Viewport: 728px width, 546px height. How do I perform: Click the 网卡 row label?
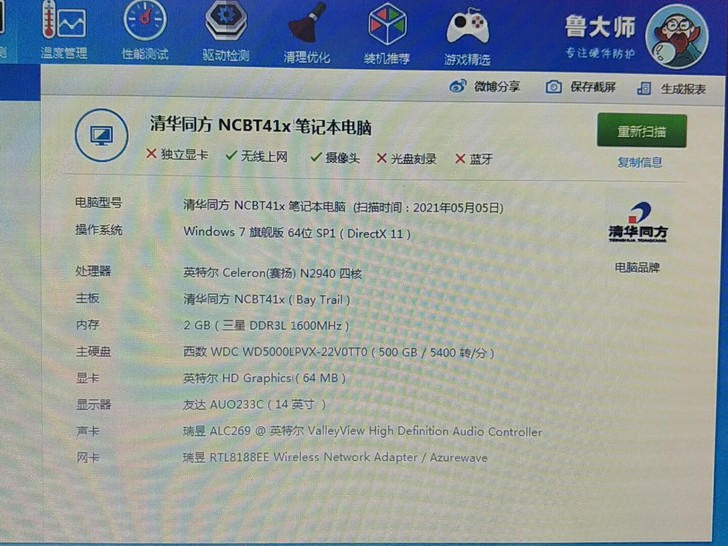pyautogui.click(x=88, y=458)
